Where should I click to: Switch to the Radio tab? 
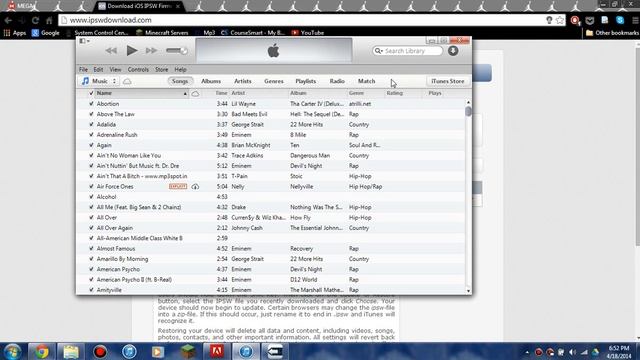click(337, 81)
